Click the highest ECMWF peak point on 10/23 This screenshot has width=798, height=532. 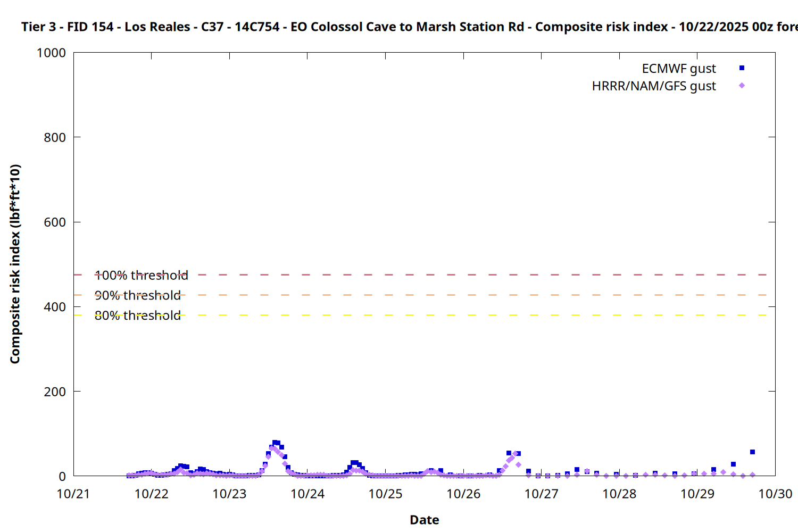coord(275,443)
